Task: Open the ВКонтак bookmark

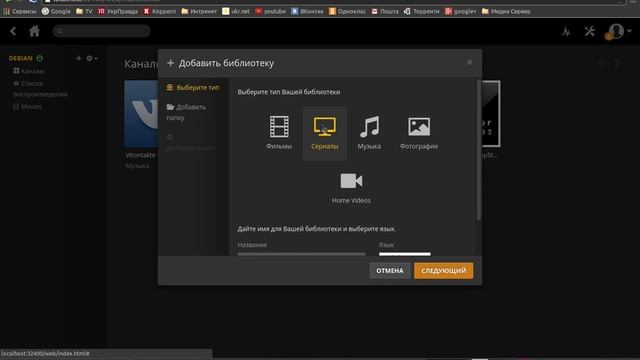Action: [307, 11]
